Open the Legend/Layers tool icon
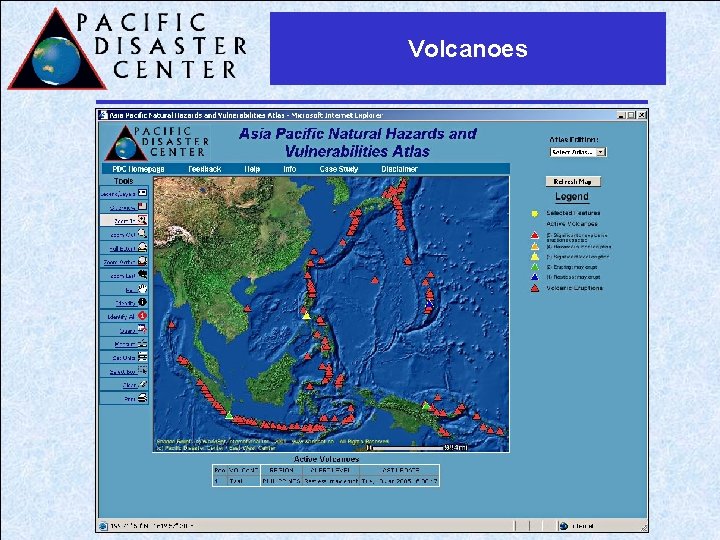720x540 pixels. [143, 193]
